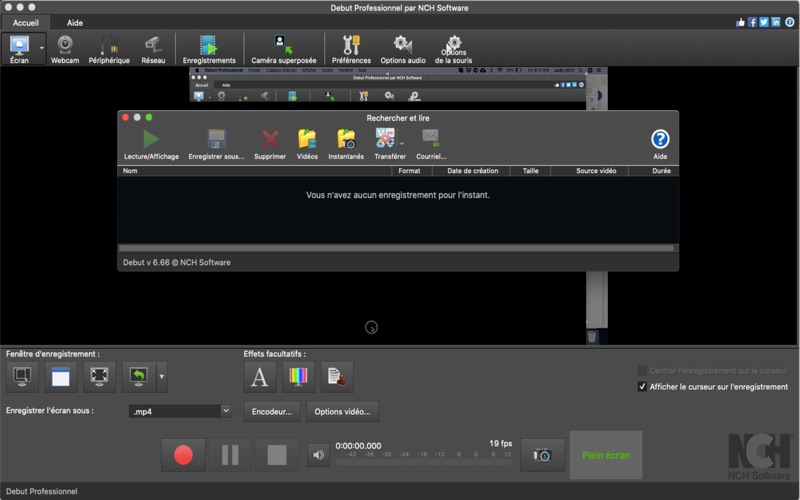Switch to the Accueil tab

(x=26, y=22)
